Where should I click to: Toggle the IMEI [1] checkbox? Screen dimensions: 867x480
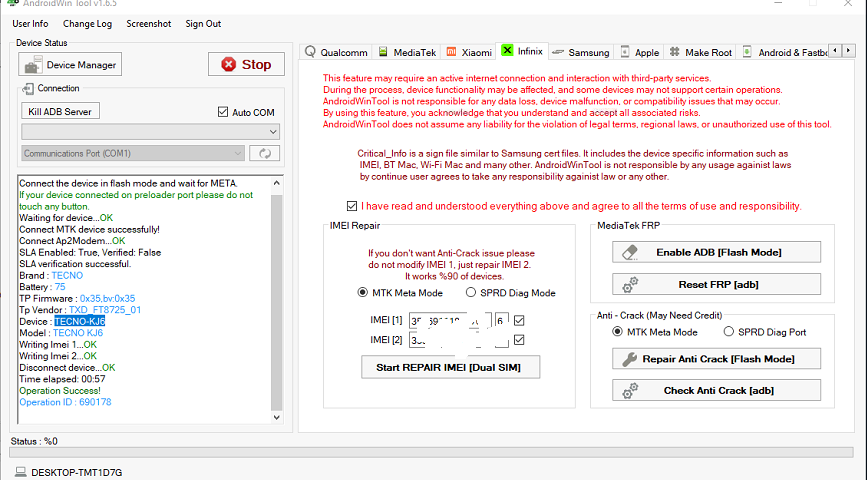coord(519,320)
